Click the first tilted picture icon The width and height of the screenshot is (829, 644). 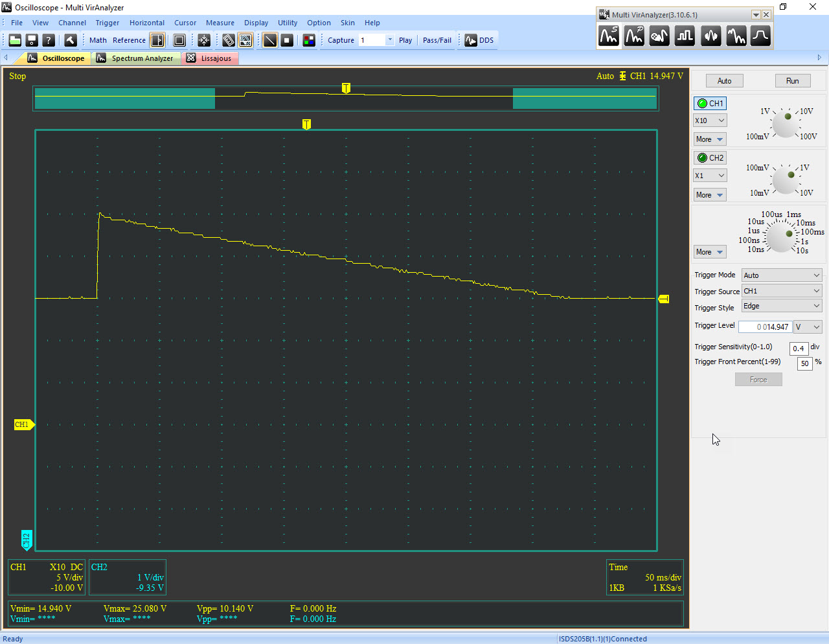[x=229, y=40]
